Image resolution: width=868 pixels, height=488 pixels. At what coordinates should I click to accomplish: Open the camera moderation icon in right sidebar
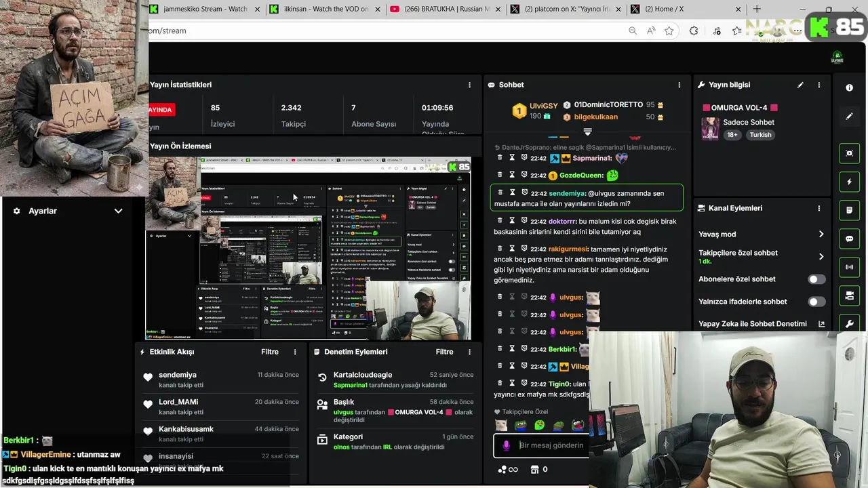point(849,296)
